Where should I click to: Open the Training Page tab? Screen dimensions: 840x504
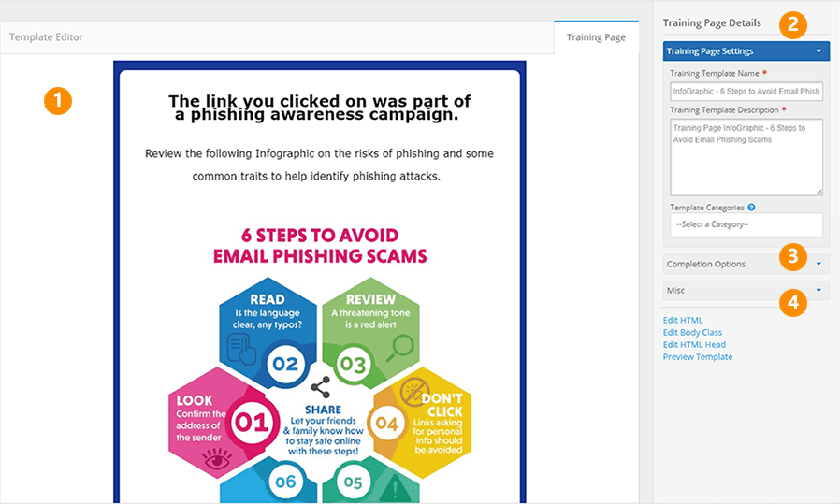coord(596,37)
